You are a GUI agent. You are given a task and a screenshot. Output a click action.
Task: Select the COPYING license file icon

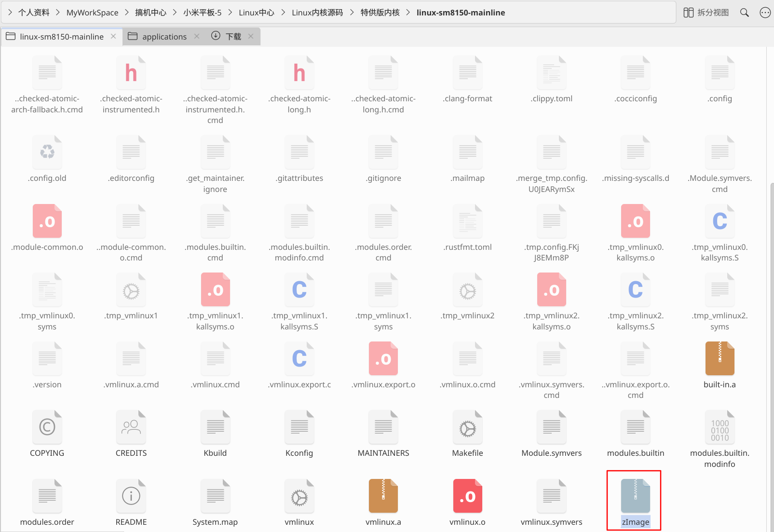(47, 427)
